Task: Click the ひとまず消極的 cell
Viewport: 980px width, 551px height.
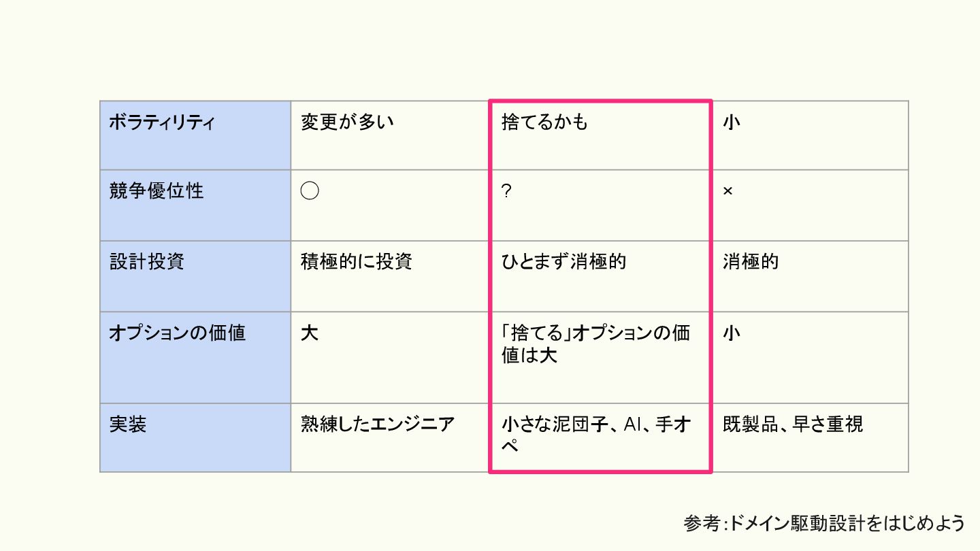Action: [x=600, y=275]
